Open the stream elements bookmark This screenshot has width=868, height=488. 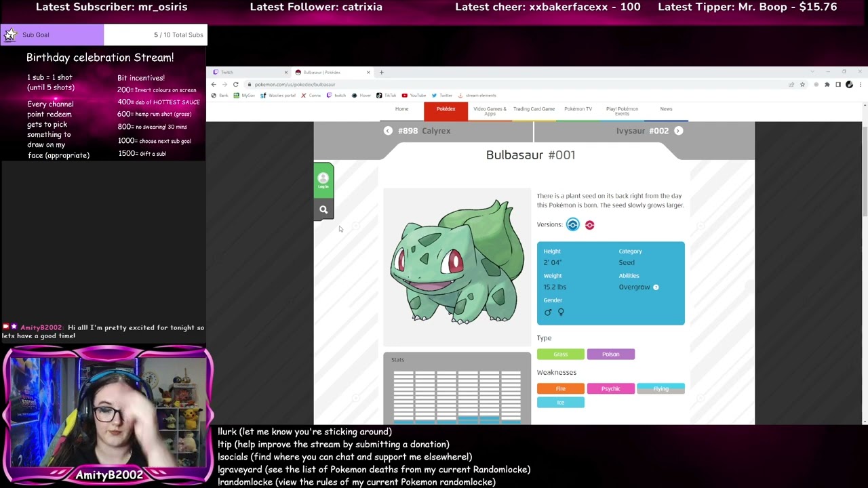tap(477, 96)
